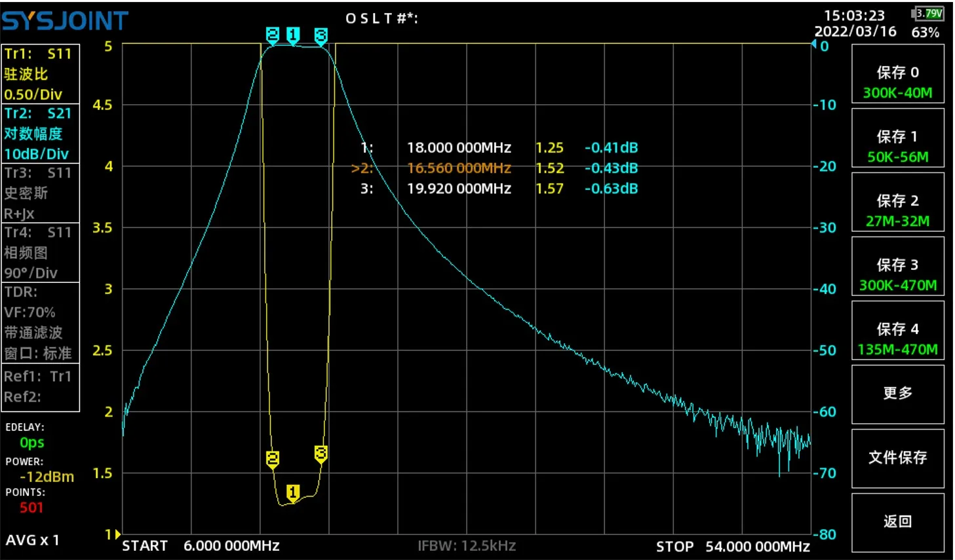This screenshot has width=955, height=560.
Task: Select cyan marker 1 flag at top of graph
Action: [x=293, y=35]
